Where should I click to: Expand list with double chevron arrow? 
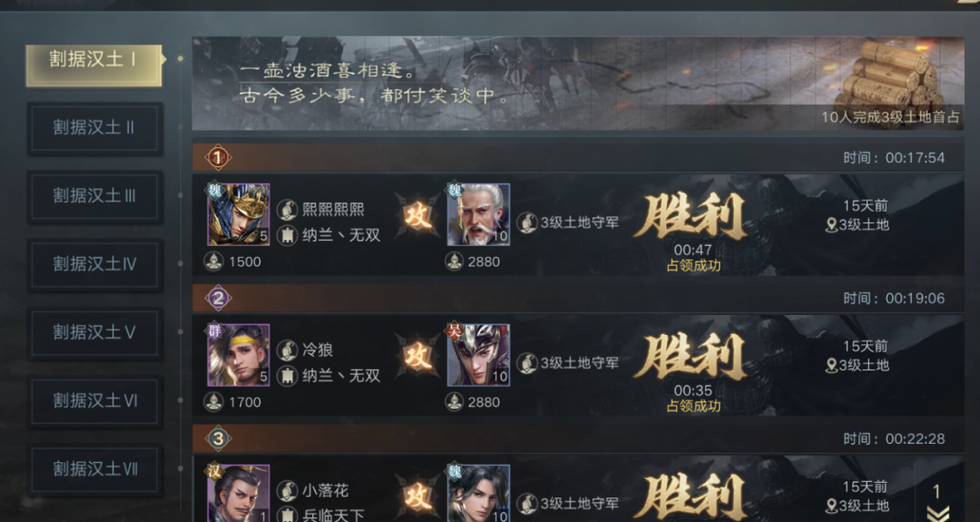(937, 513)
